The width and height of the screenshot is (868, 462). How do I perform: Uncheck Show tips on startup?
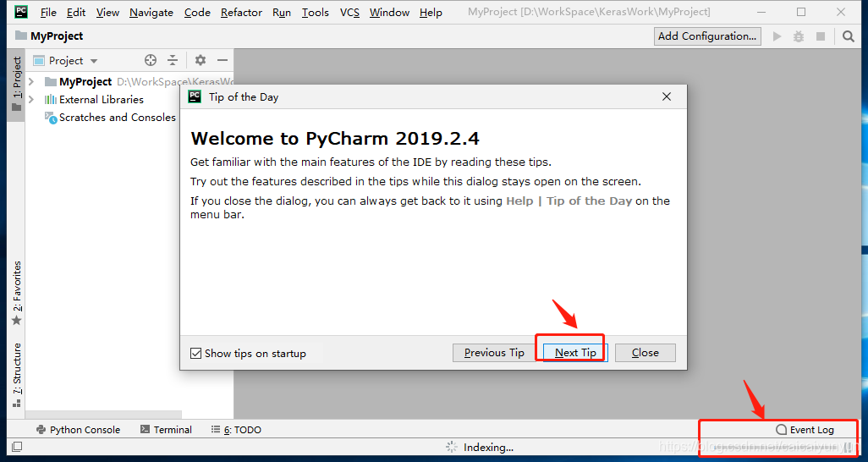click(x=196, y=354)
